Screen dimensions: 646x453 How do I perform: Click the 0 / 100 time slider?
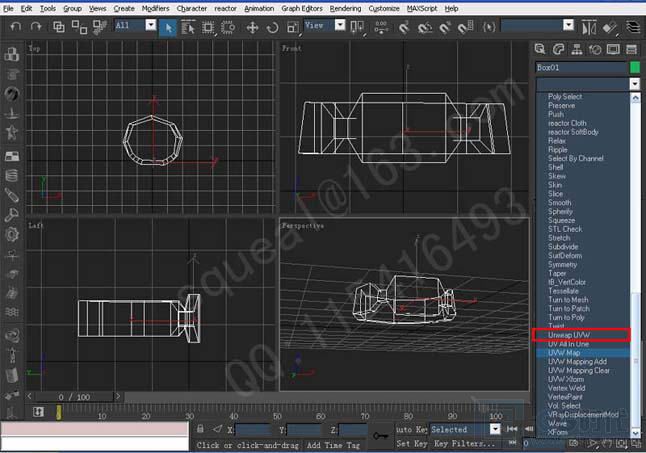click(x=74, y=397)
